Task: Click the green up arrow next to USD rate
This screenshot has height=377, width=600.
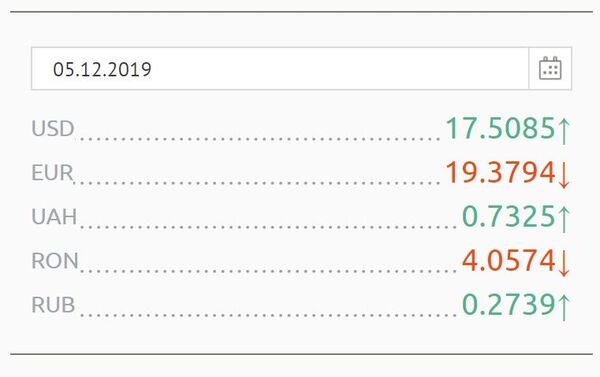Action: coord(564,131)
